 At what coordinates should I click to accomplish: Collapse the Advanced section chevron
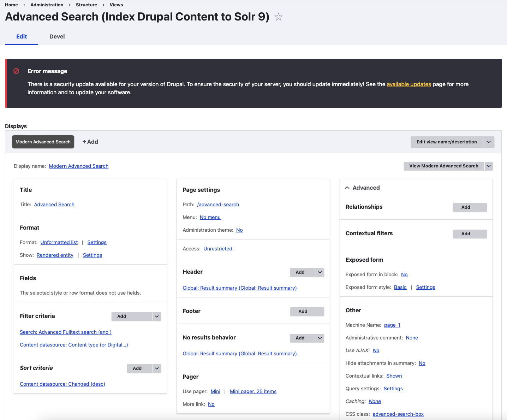[347, 188]
